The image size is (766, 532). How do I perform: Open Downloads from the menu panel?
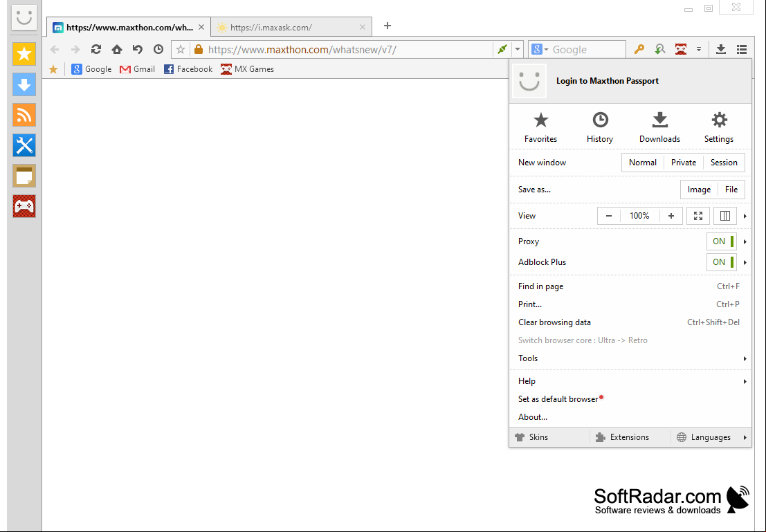[x=659, y=127]
